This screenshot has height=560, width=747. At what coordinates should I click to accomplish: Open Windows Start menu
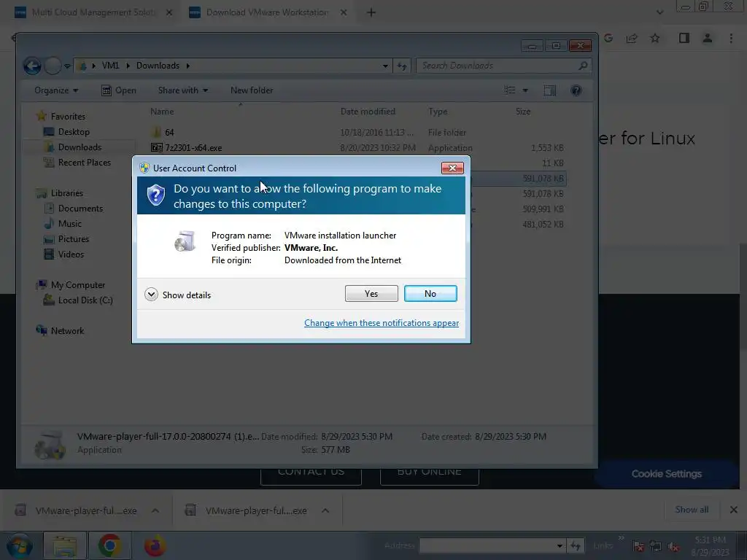19,545
